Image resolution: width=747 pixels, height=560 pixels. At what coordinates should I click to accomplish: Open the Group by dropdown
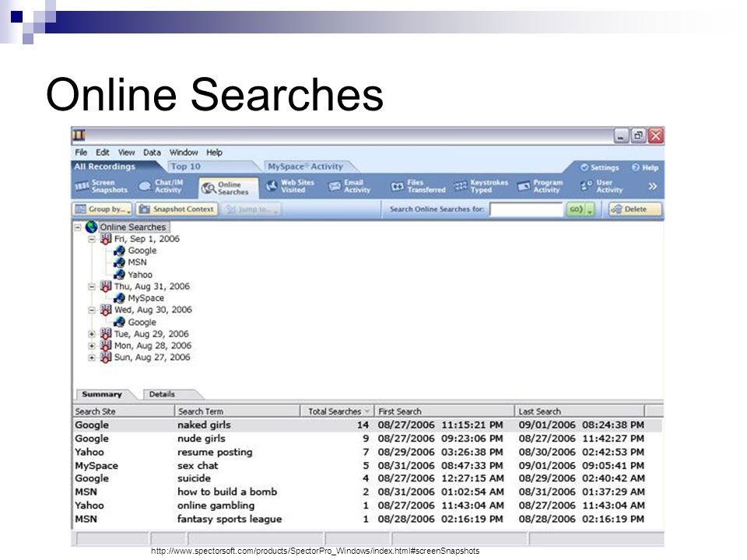tap(103, 209)
